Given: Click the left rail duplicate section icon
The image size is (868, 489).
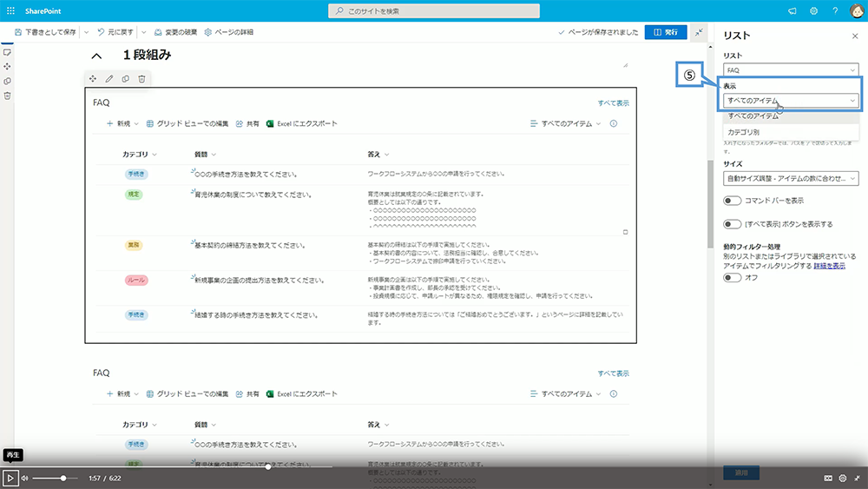Looking at the screenshot, I should (x=7, y=81).
